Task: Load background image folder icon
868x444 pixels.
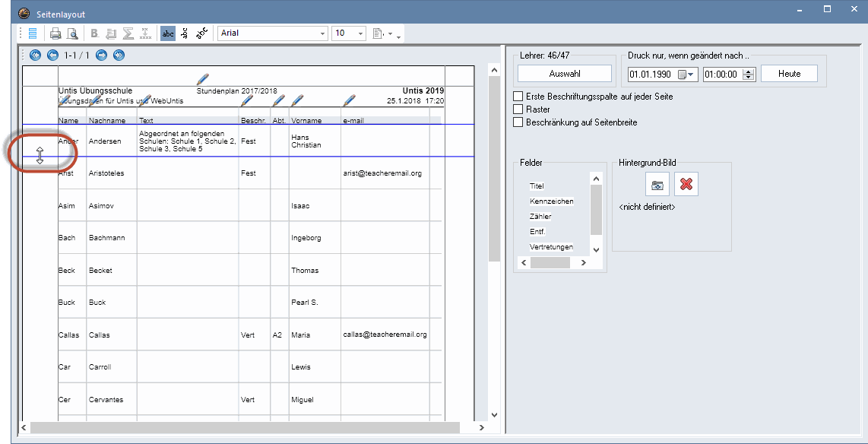Action: (x=657, y=184)
